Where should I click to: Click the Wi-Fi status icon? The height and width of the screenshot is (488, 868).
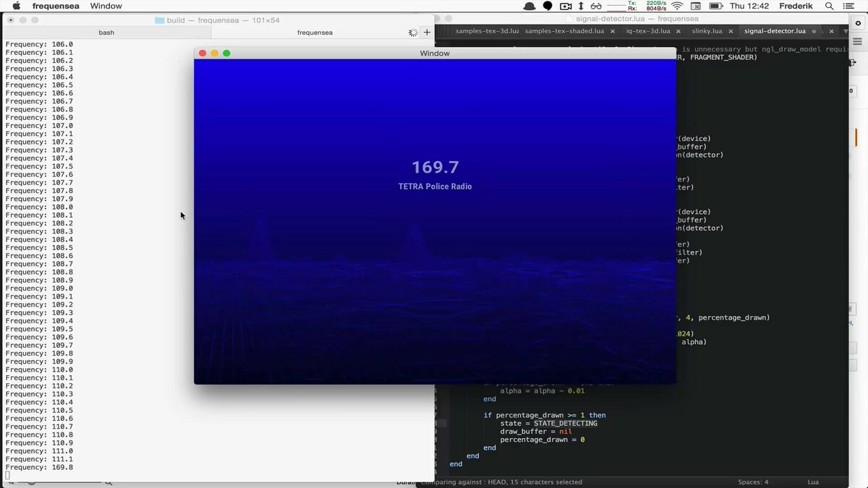point(677,6)
